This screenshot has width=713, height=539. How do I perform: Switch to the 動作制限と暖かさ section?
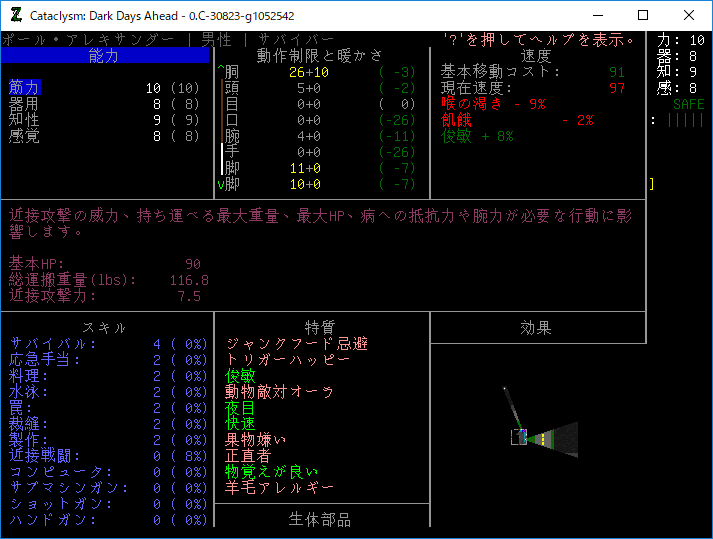point(320,56)
